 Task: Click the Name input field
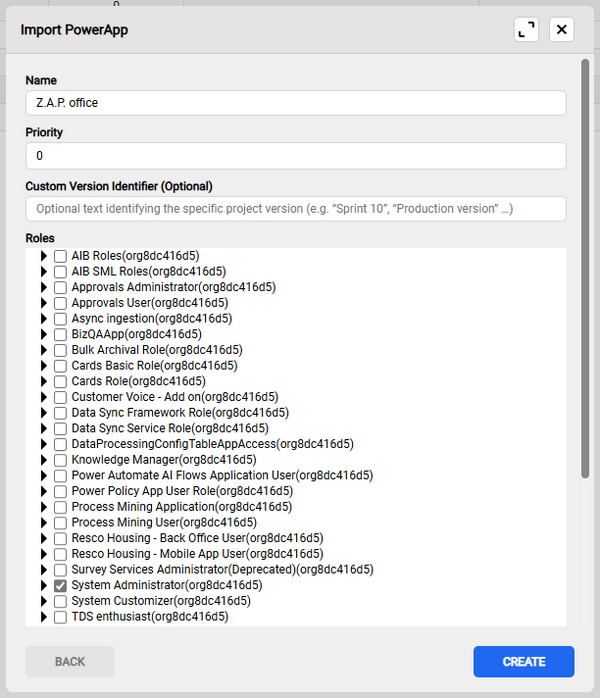coord(296,103)
